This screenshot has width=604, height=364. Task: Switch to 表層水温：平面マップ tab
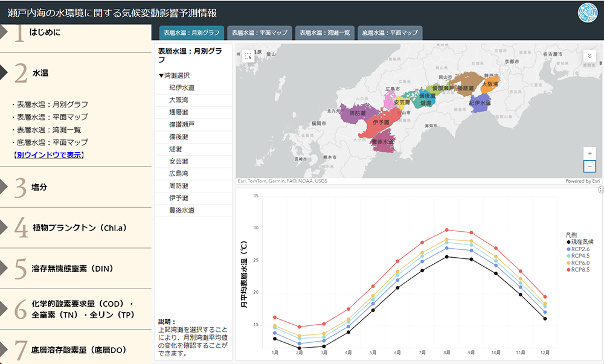[x=260, y=33]
